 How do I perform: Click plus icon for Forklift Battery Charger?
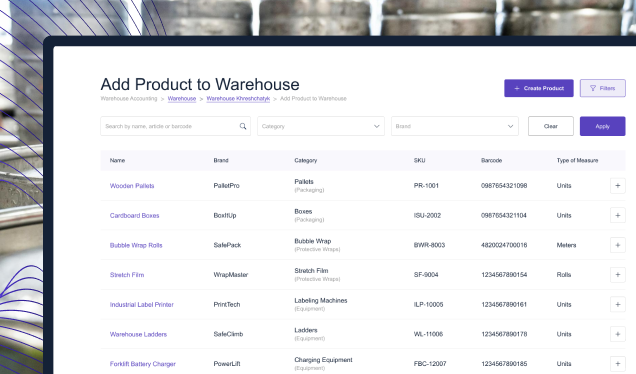click(x=617, y=364)
